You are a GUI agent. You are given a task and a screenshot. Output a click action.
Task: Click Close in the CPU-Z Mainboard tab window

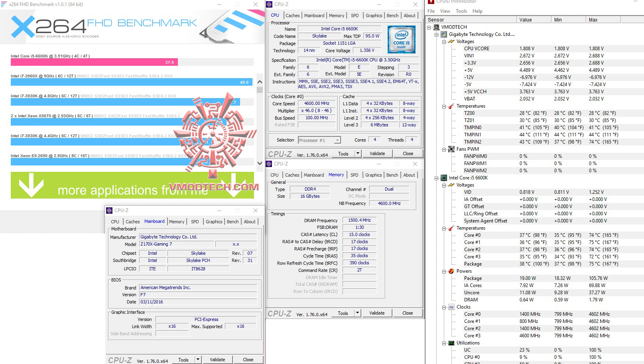coord(248,360)
